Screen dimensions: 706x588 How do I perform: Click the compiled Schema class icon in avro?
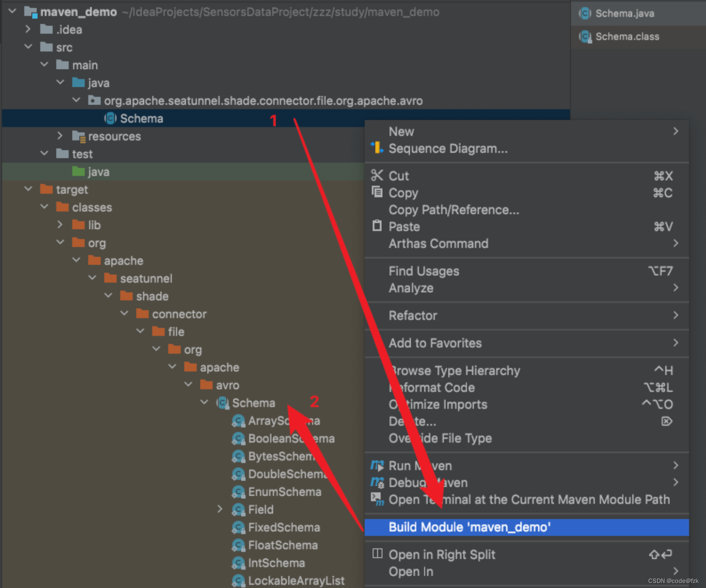pos(223,403)
